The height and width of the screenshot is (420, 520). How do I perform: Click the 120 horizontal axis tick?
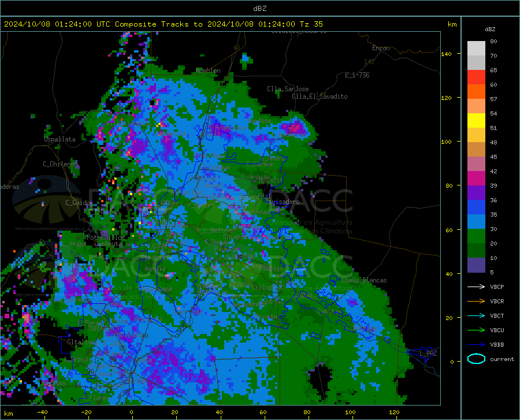tap(394, 412)
